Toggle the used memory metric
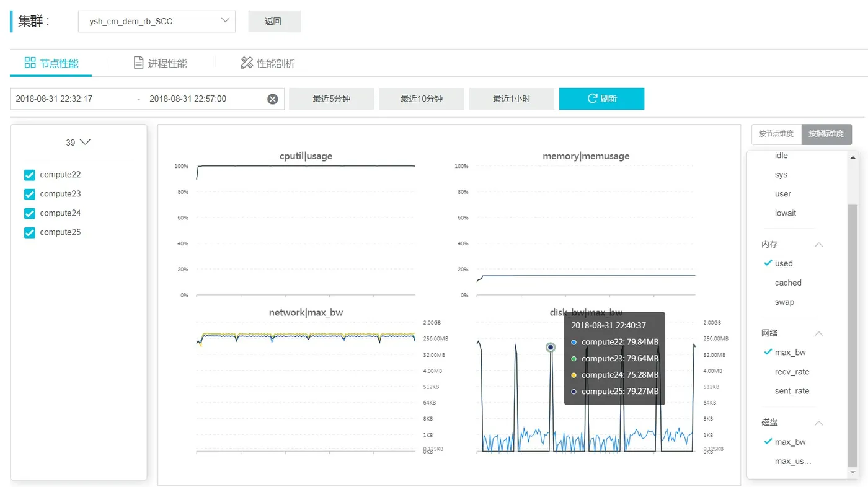This screenshot has height=487, width=868. pyautogui.click(x=784, y=263)
